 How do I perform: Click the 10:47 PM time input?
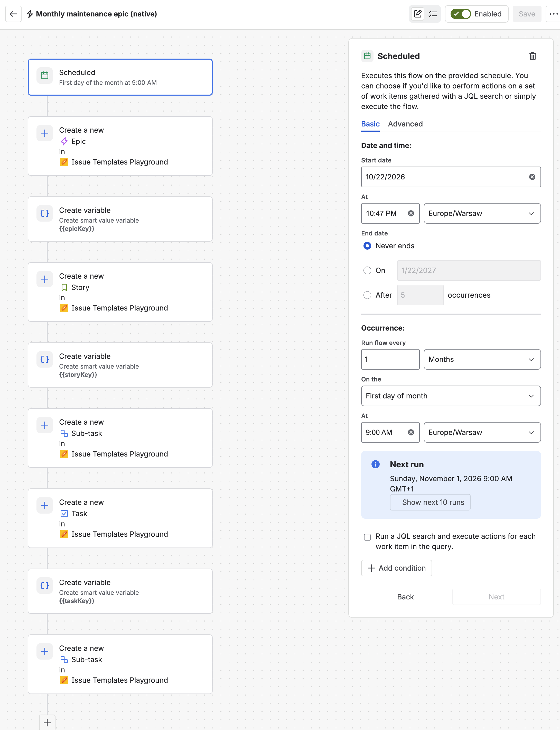click(390, 213)
